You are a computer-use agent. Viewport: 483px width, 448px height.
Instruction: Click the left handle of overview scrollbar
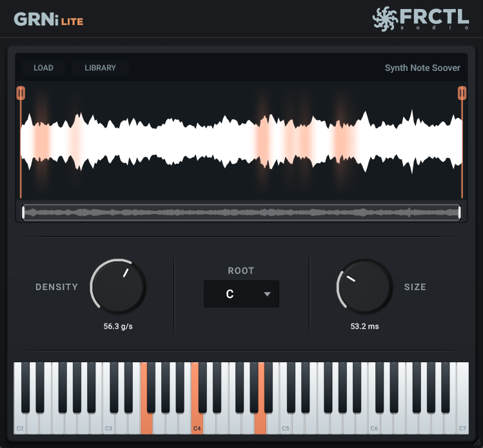[x=23, y=212]
